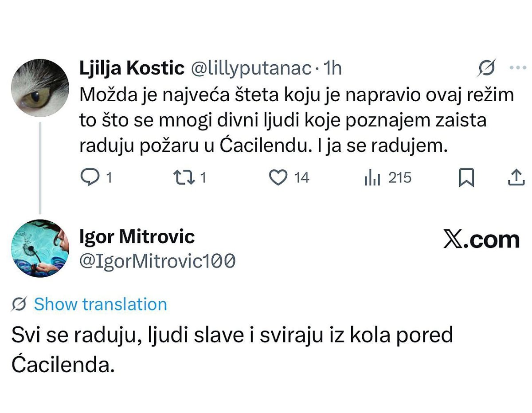Open Ljilja Kostic's cat-eye profile picture
The image size is (532, 413).
coord(39,87)
